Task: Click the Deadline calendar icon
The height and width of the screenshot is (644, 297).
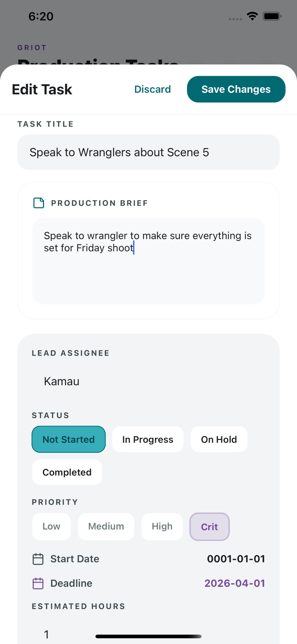Action: pyautogui.click(x=38, y=583)
